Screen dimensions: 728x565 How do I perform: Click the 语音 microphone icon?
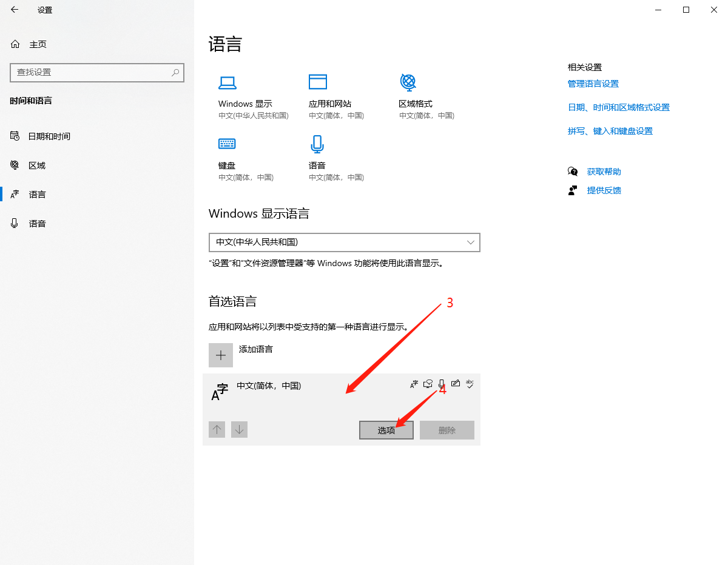point(318,144)
